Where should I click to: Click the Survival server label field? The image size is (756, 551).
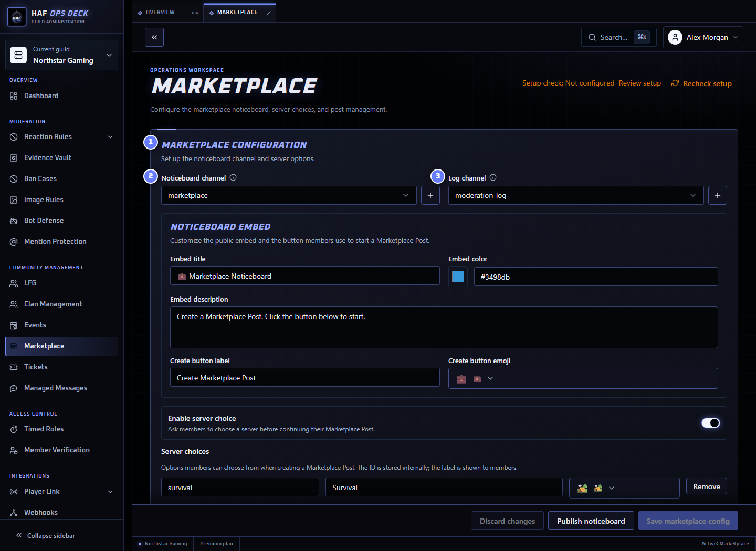pyautogui.click(x=444, y=487)
